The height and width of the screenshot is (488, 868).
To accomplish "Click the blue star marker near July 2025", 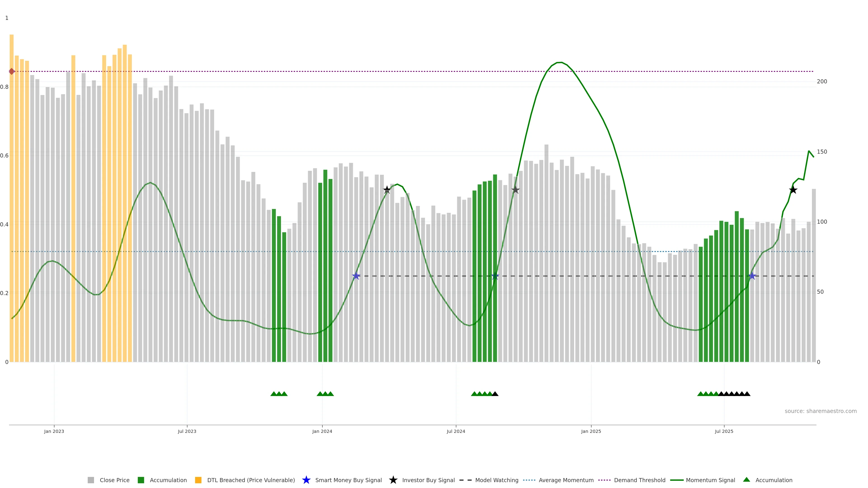I will pyautogui.click(x=752, y=276).
